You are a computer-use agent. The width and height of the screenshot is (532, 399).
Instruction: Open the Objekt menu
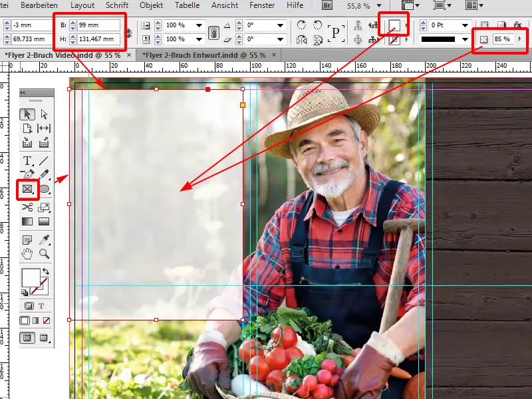coord(152,5)
